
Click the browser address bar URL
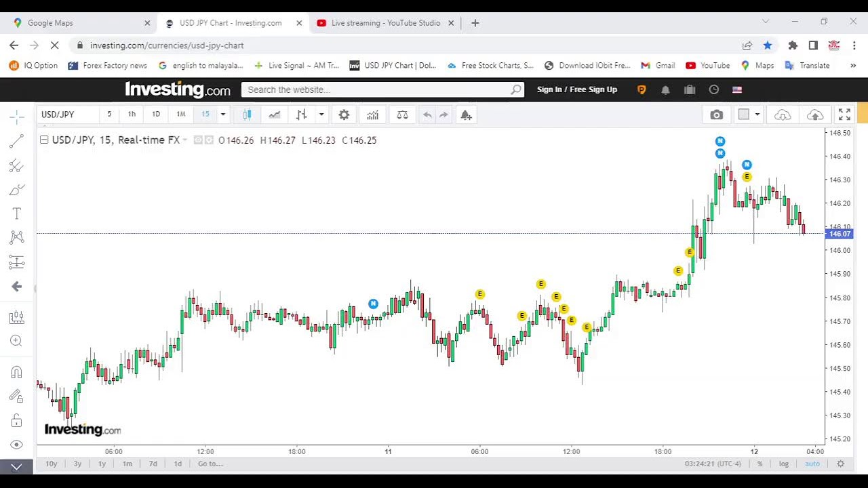pyautogui.click(x=167, y=45)
